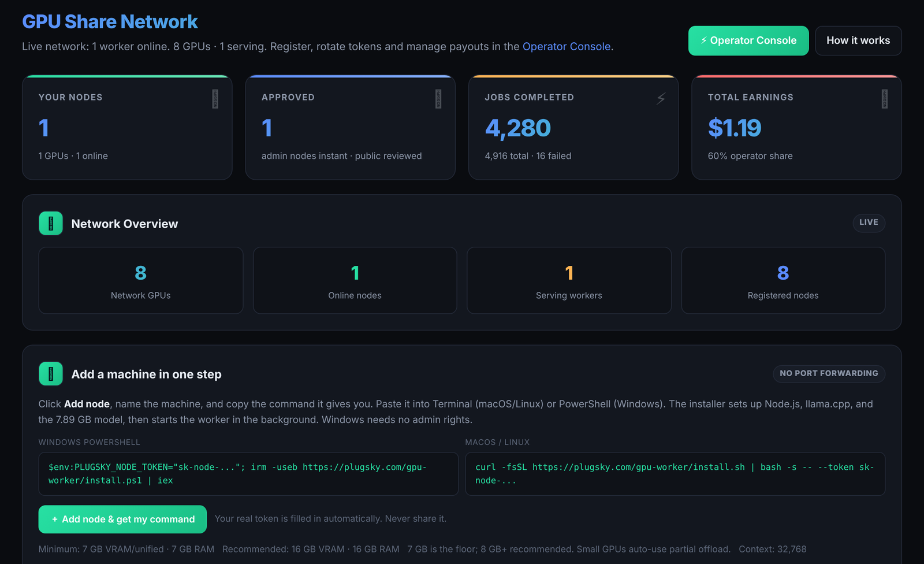The width and height of the screenshot is (924, 564).
Task: Click the '4,916 total · 16 failed' text
Action: (x=528, y=156)
